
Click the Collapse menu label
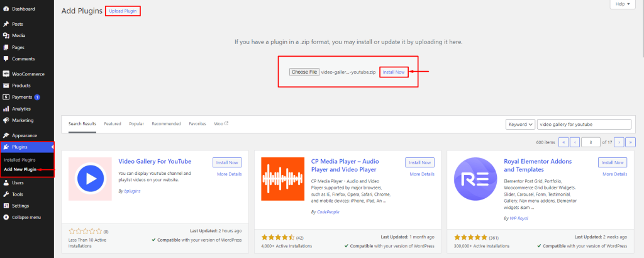(x=26, y=217)
